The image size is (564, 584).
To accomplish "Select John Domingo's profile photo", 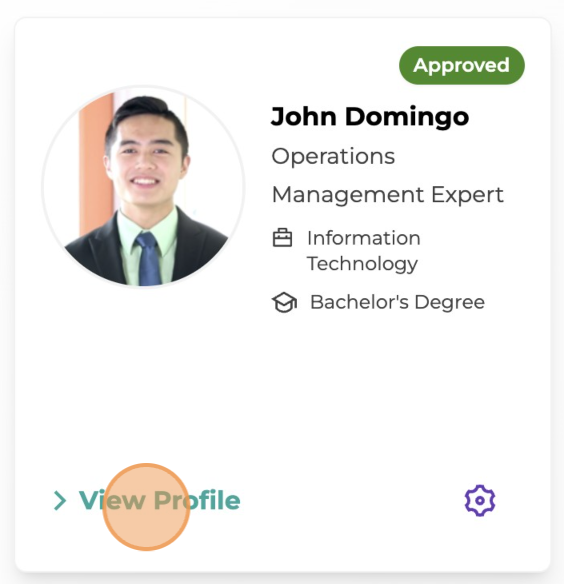I will (x=144, y=187).
